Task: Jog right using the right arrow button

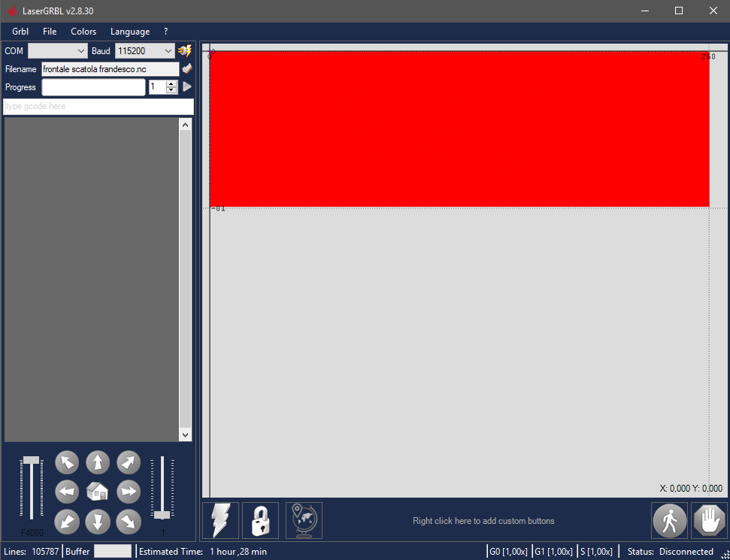Action: click(129, 492)
